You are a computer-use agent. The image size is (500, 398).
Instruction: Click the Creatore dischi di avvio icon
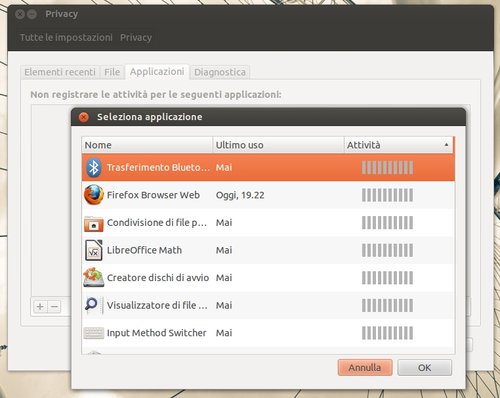point(94,278)
